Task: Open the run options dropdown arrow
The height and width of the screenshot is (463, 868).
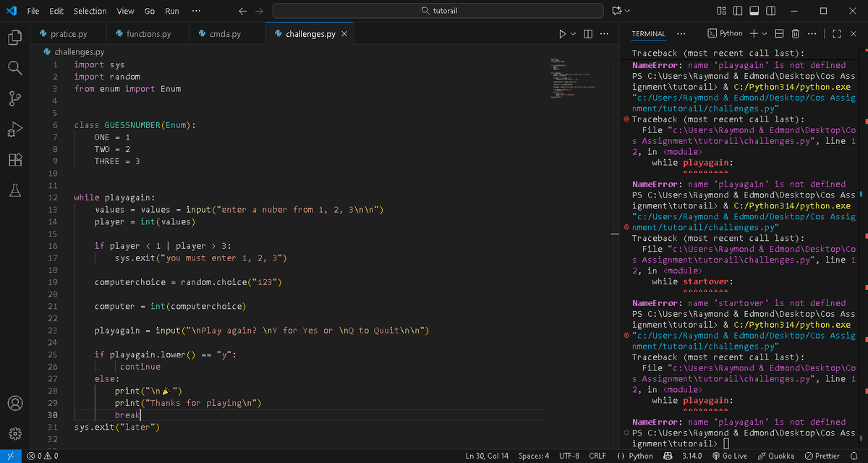Action: [x=571, y=33]
